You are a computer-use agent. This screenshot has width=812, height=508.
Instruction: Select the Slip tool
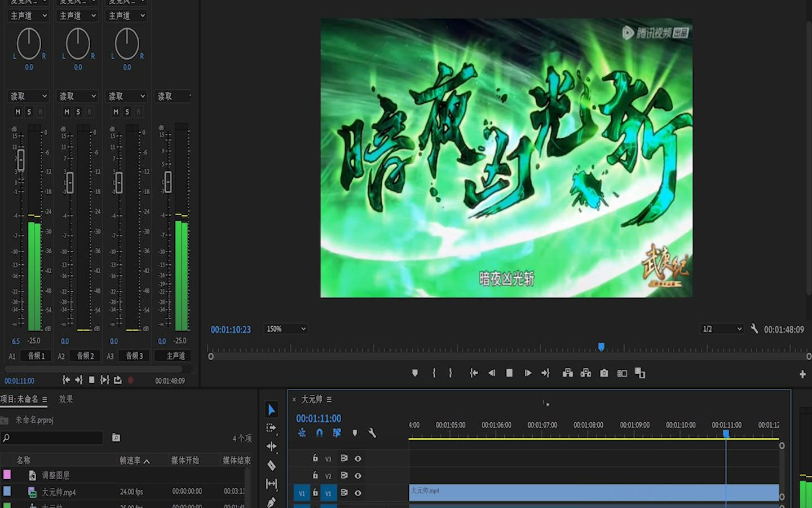coord(271,484)
